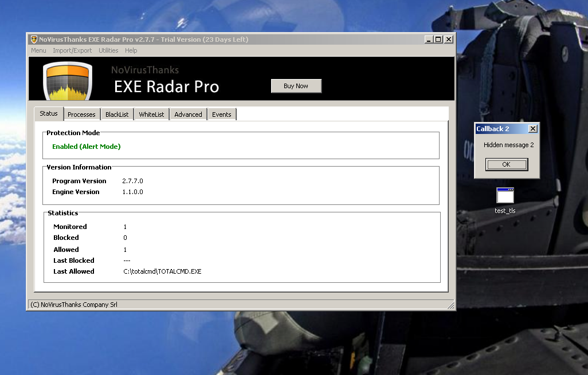The image size is (588, 375).
Task: Click the window resize grip corner
Action: point(451,305)
